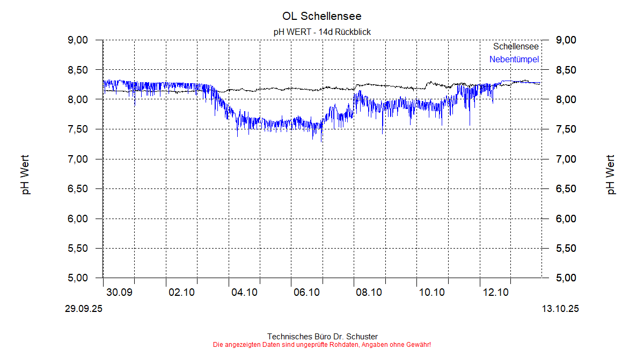
Task: Click the red raw-data disclaimer text
Action: click(x=321, y=344)
